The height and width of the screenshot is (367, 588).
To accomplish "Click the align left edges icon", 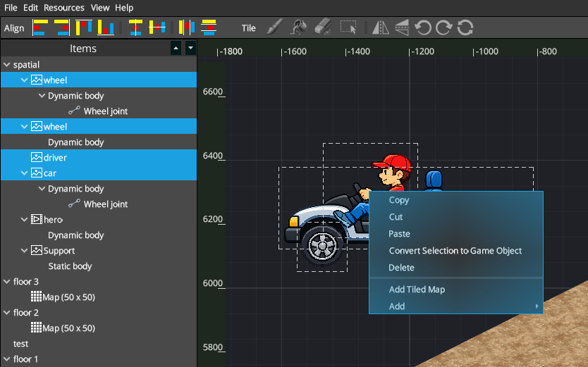I will 39,27.
